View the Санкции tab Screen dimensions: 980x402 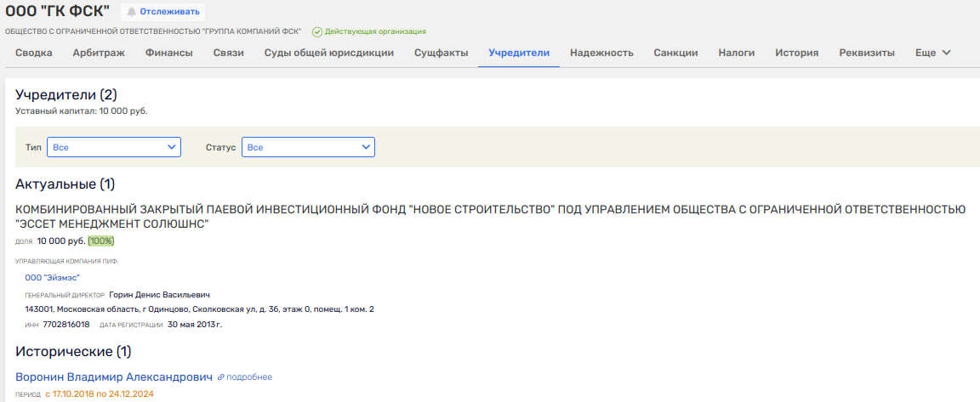[675, 53]
